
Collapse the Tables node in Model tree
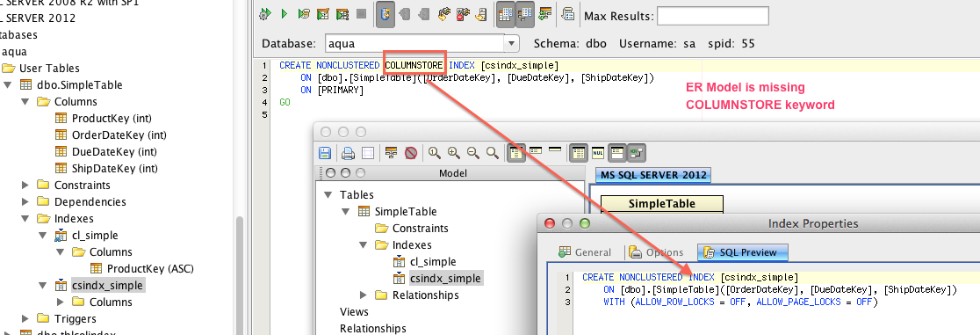[x=328, y=194]
